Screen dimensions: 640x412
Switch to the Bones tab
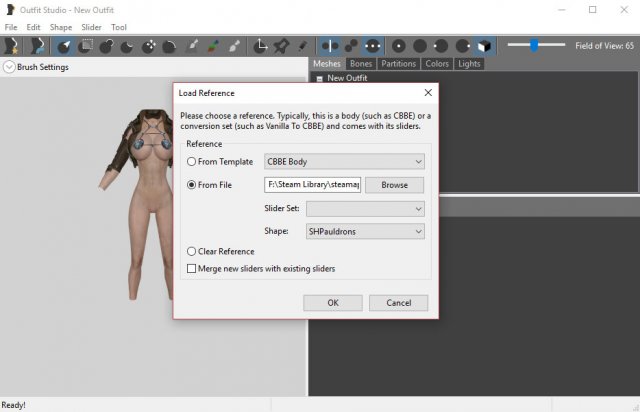pyautogui.click(x=361, y=64)
